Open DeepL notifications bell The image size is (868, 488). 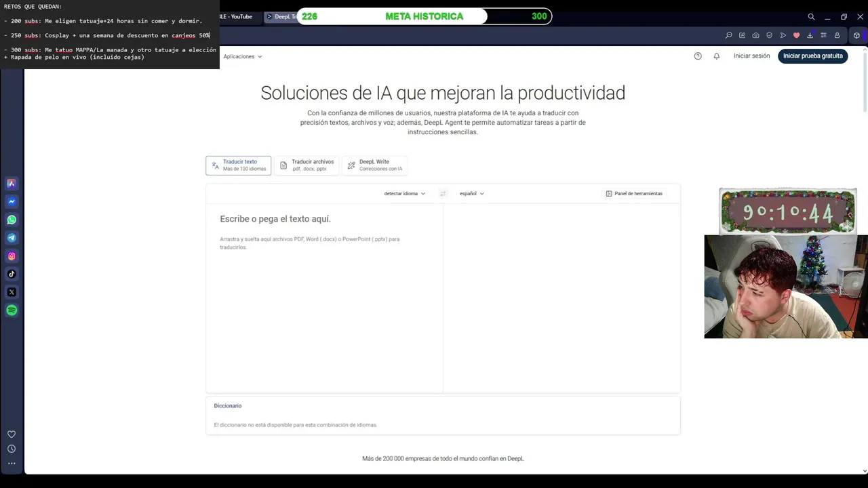tap(716, 56)
